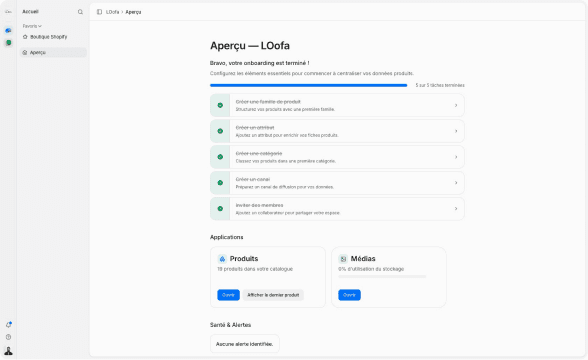
Task: Open chevron on Créer une famille de produit row
Action: point(456,105)
